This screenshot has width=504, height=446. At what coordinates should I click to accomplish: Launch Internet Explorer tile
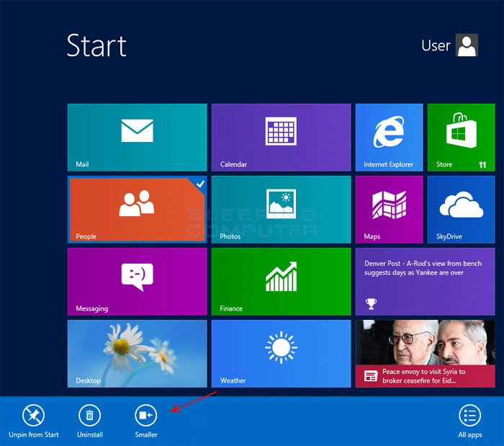[389, 137]
